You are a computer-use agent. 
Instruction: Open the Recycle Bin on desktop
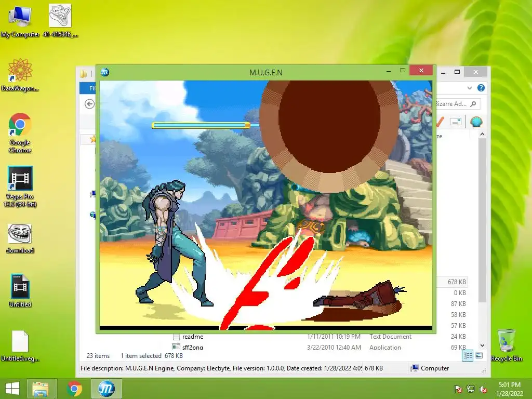tap(506, 345)
